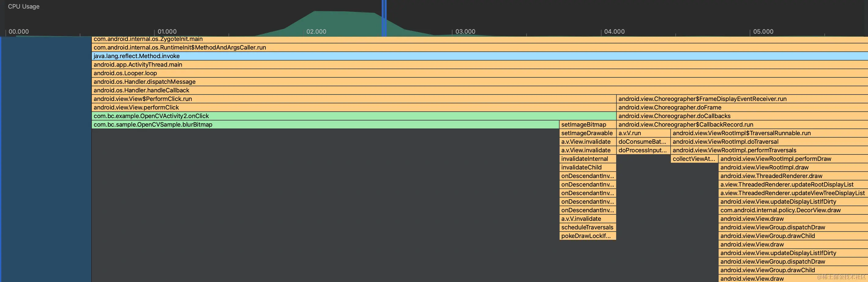Select the blue java.lang.reflect.Method.invoke bar
868x282 pixels.
point(480,56)
